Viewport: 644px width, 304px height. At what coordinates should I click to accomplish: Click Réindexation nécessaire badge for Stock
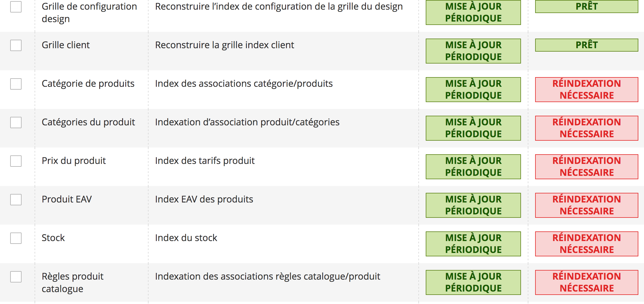(586, 244)
